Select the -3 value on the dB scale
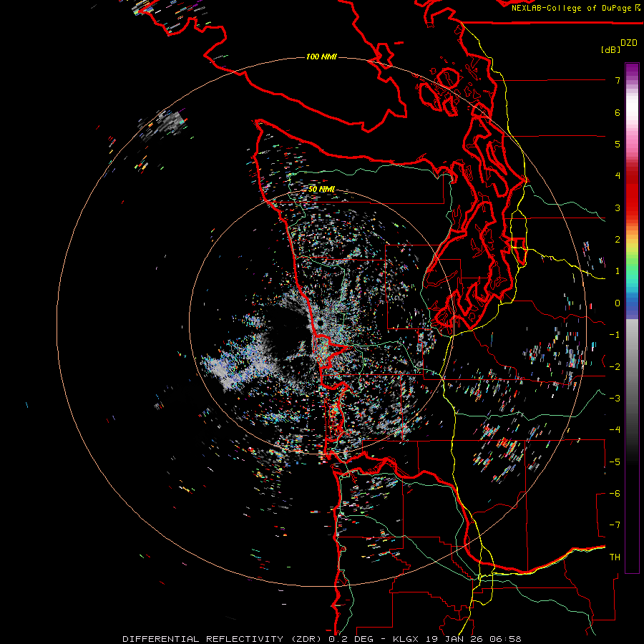Screen dimensions: 644x644 click(x=615, y=398)
